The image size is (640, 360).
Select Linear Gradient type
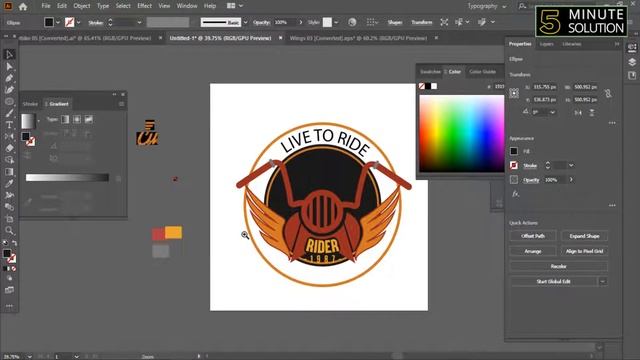pos(65,119)
